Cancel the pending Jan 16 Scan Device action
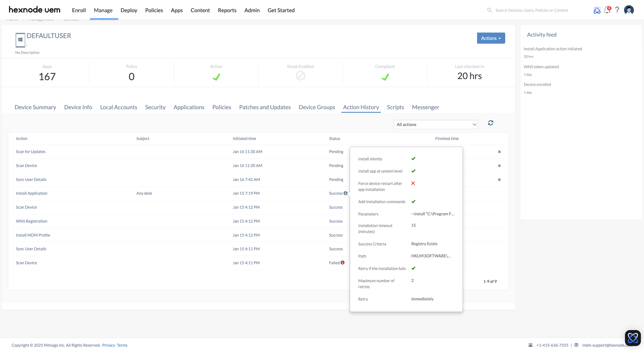This screenshot has width=644, height=350. tap(499, 166)
